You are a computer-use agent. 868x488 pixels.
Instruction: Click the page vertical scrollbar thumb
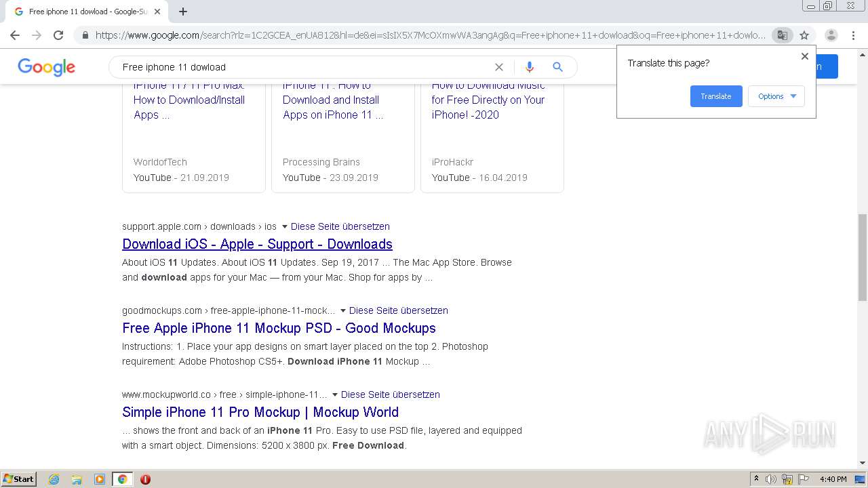(863, 258)
